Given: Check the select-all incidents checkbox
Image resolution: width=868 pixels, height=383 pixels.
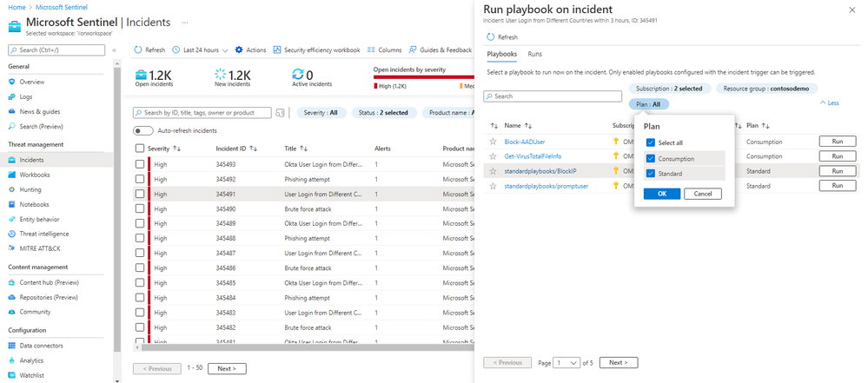Looking at the screenshot, I should click(x=140, y=149).
